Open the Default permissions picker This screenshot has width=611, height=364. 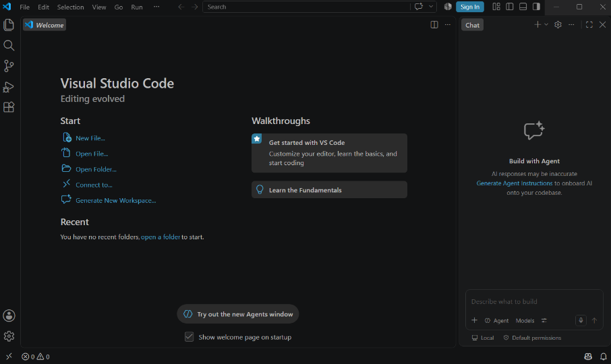point(532,338)
